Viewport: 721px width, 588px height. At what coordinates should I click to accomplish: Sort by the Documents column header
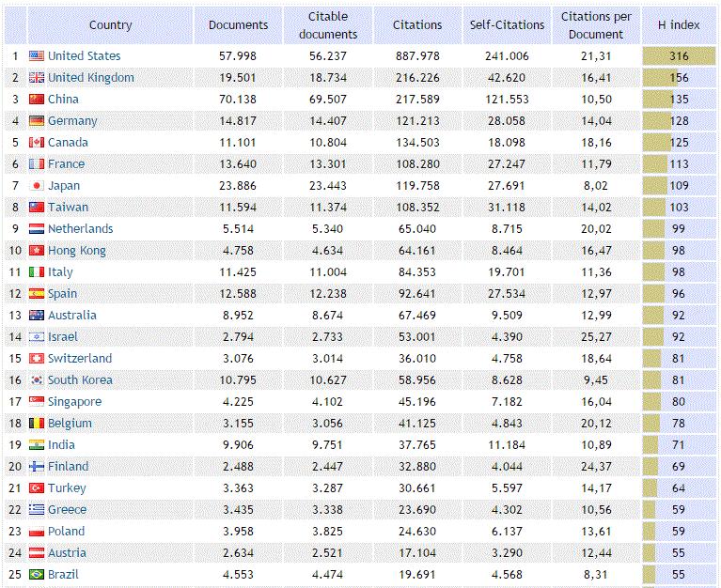click(238, 25)
